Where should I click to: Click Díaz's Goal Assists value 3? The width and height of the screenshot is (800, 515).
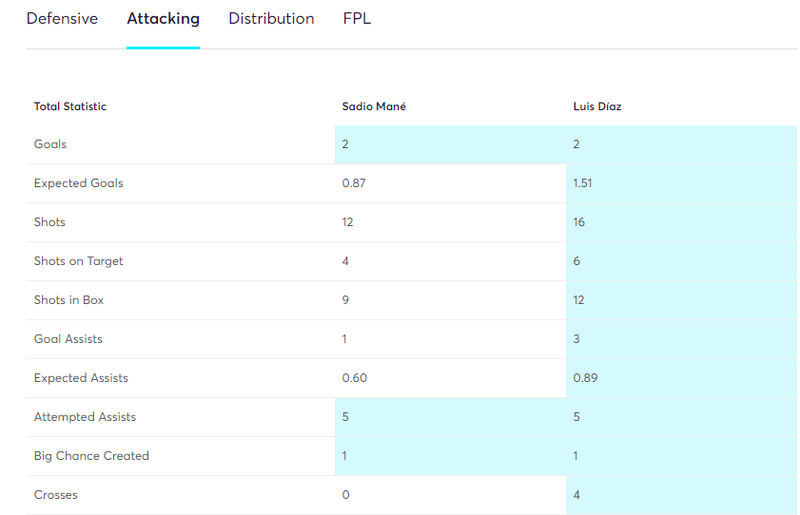coord(577,339)
